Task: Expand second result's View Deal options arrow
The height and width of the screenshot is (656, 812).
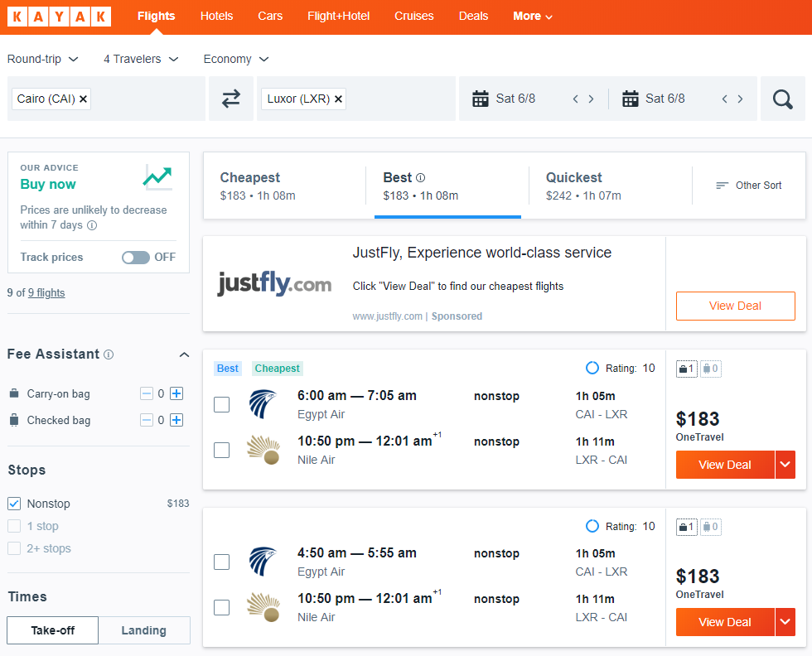Action: pos(785,622)
